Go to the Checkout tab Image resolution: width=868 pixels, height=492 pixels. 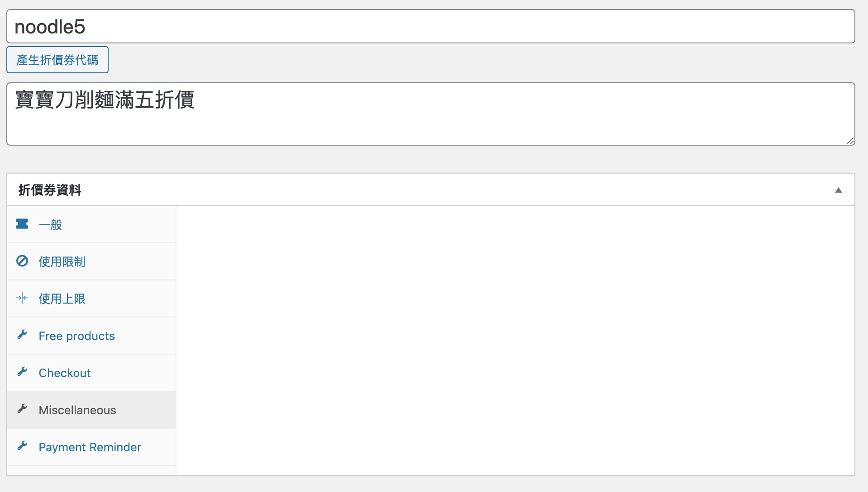[x=91, y=373]
